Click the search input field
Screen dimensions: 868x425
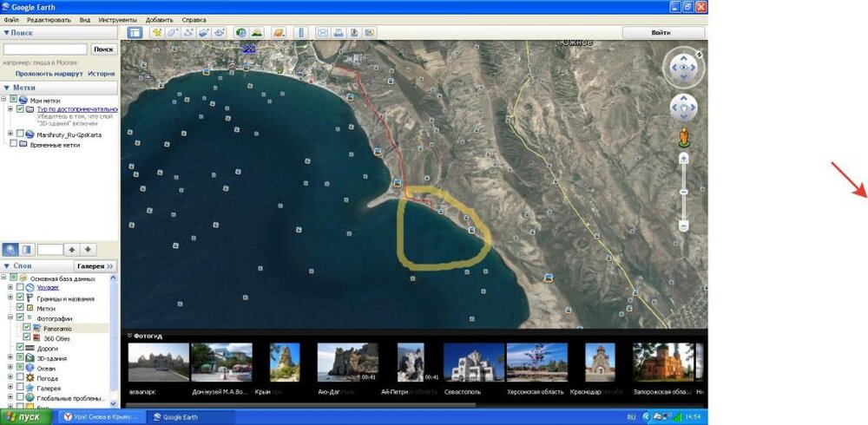click(45, 49)
